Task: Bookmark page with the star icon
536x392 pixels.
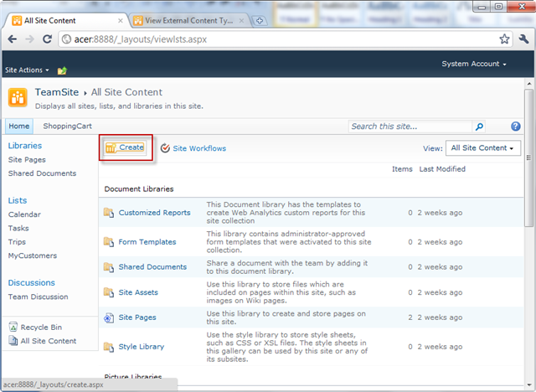Action: [504, 39]
